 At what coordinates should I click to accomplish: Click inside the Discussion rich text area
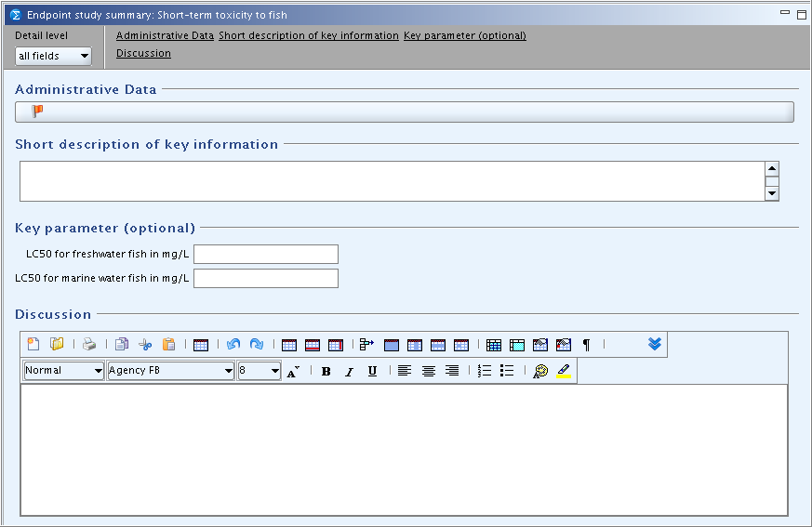(x=404, y=450)
